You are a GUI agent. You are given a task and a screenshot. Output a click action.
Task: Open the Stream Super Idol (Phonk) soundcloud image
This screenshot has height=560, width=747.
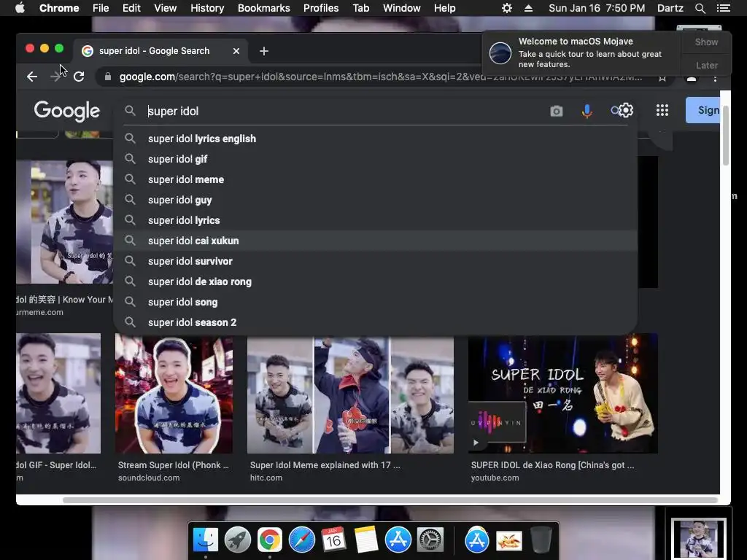(174, 394)
